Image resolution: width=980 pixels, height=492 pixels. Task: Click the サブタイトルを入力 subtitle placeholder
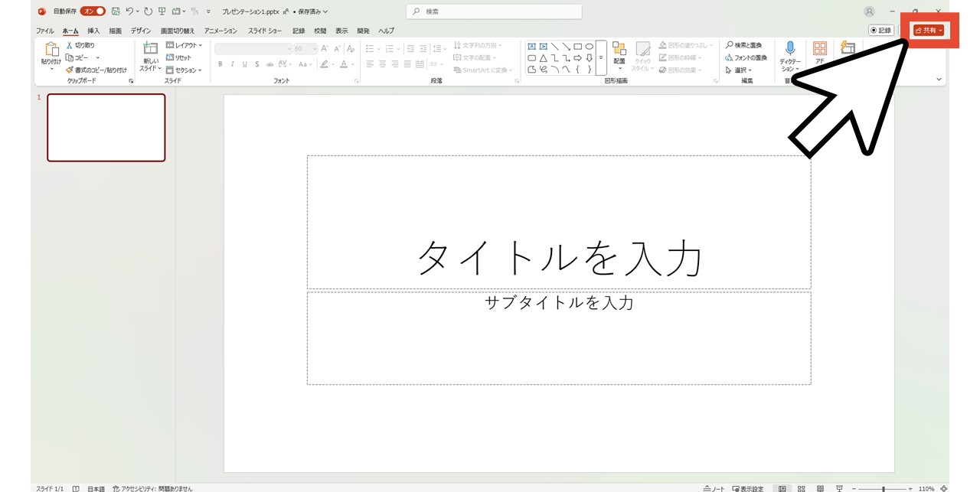559,338
